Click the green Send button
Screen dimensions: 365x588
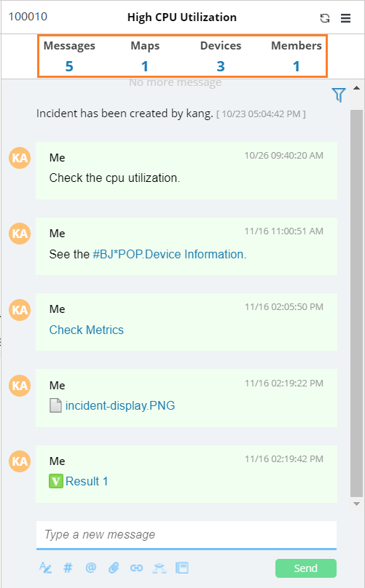point(306,568)
